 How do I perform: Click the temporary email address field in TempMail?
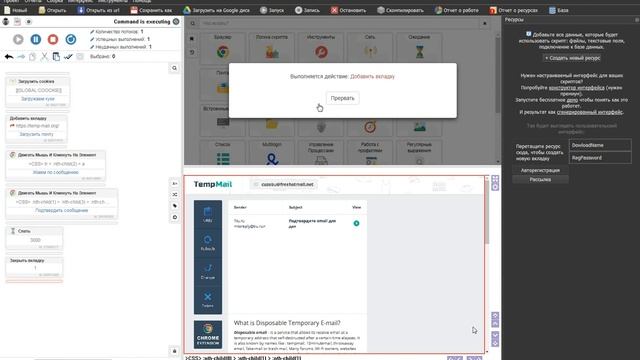[284, 184]
